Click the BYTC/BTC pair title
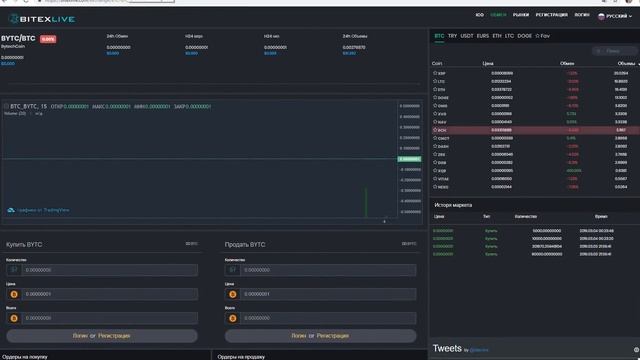The image size is (640, 360). (18, 38)
